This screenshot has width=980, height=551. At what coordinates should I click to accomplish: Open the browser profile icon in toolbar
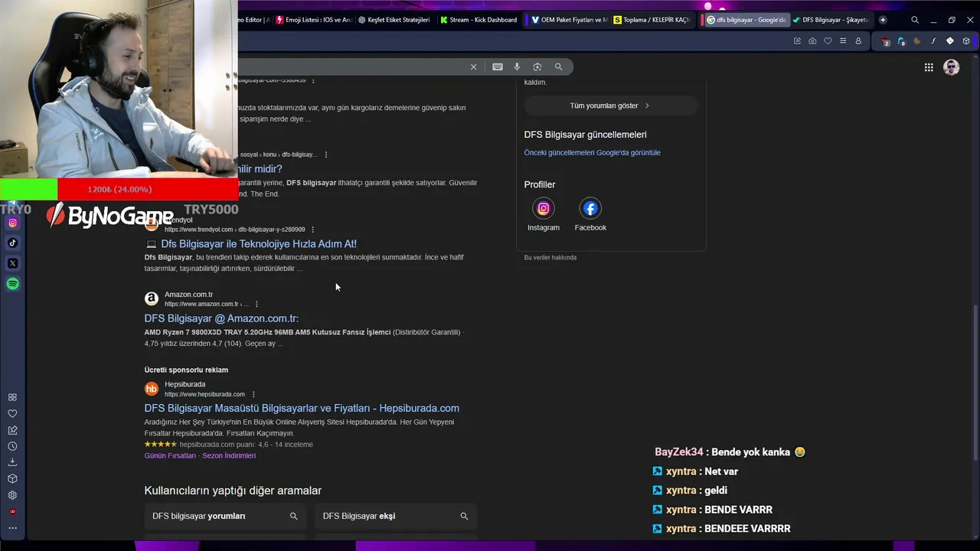click(858, 41)
